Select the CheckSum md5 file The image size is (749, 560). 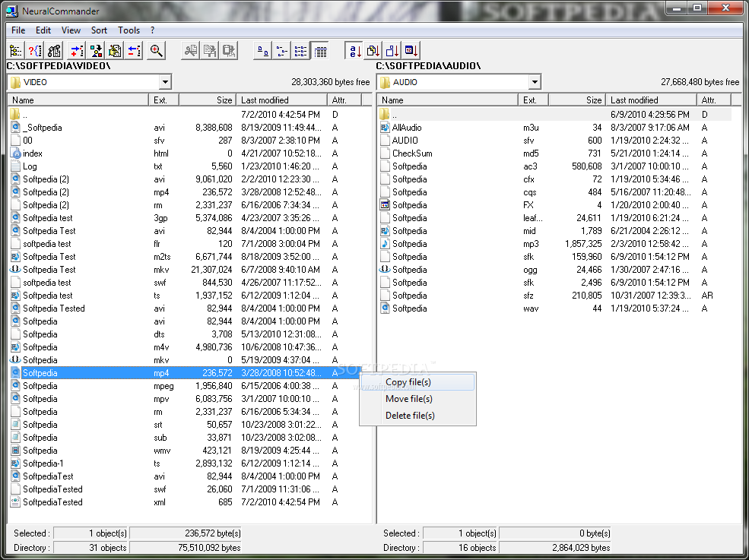point(411,153)
